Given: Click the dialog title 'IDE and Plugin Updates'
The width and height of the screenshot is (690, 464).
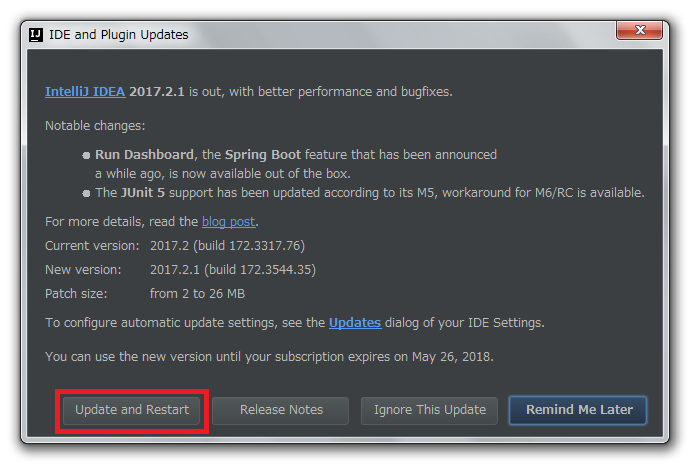Looking at the screenshot, I should pos(118,34).
